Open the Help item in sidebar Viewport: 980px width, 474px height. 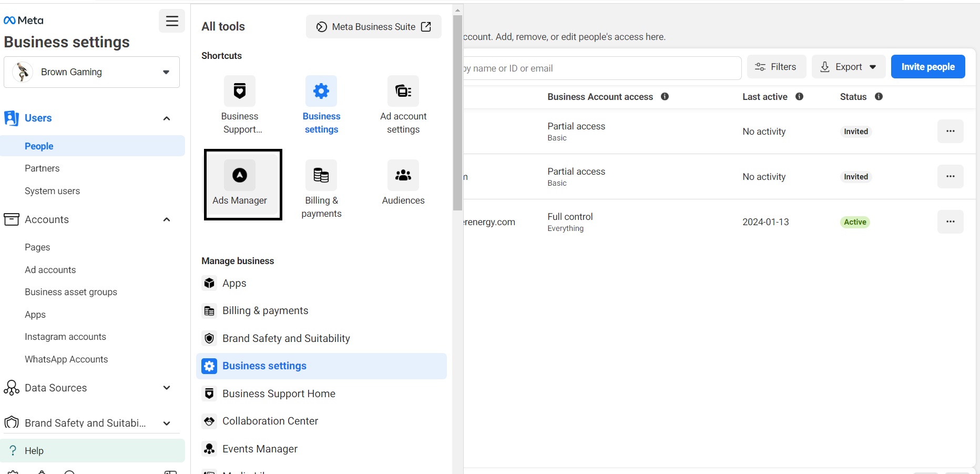tap(93, 451)
